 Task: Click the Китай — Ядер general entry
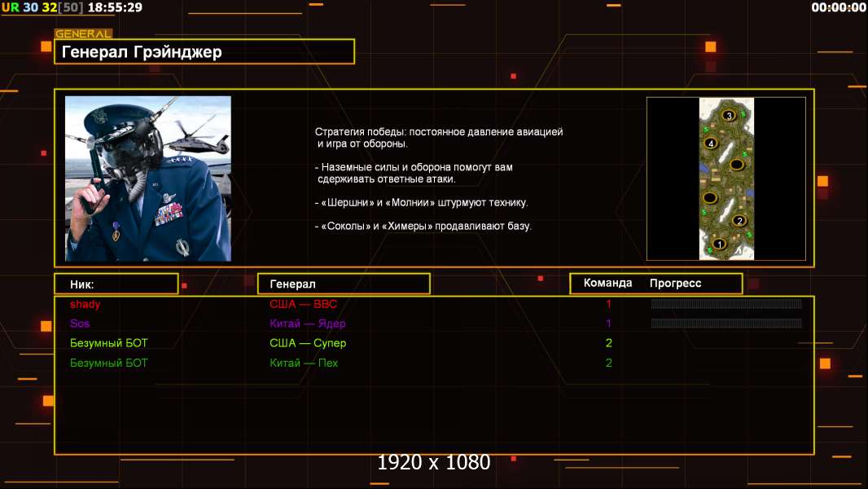[x=307, y=324]
